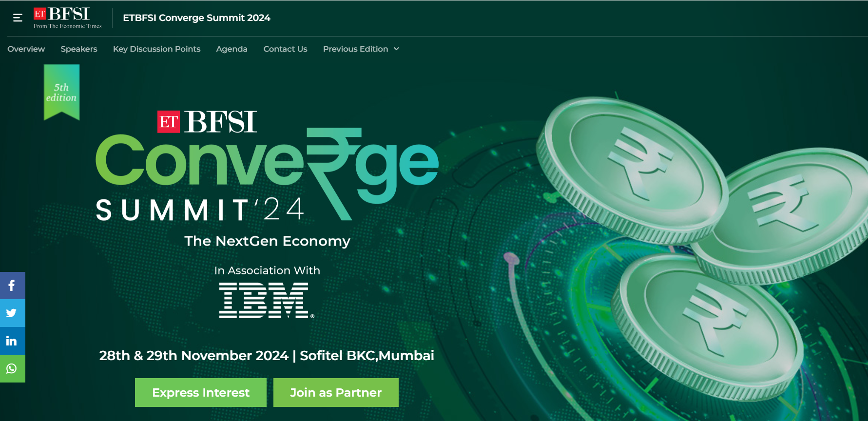The height and width of the screenshot is (421, 868).
Task: Click the 5th edition ribbon badge
Action: click(61, 92)
